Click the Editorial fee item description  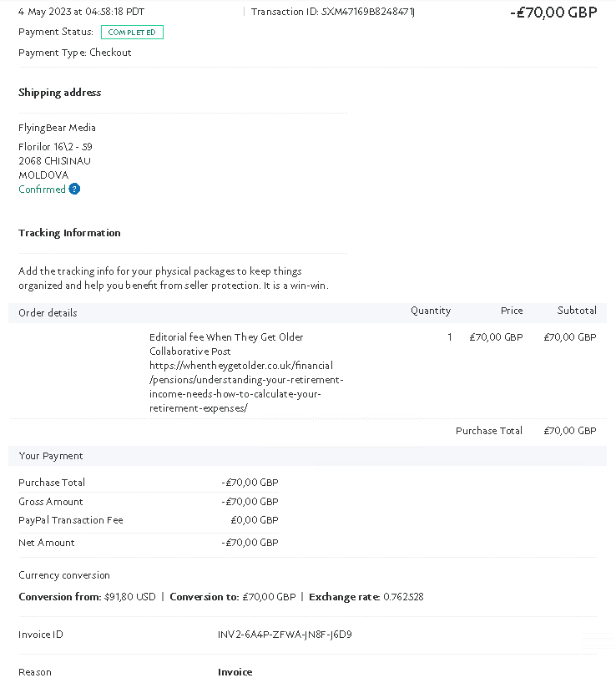pos(226,344)
